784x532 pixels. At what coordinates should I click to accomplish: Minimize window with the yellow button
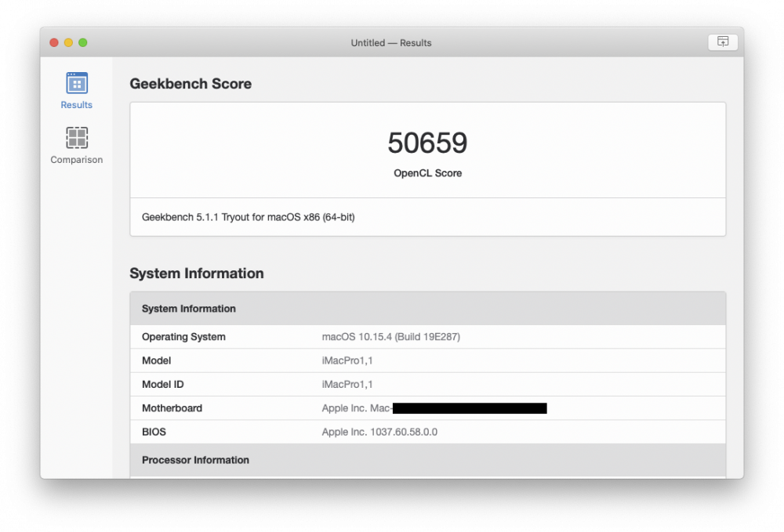point(68,42)
